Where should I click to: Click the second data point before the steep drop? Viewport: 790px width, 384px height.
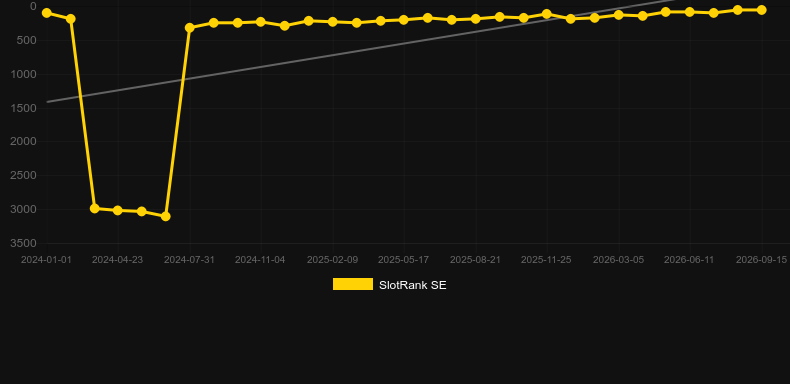pos(71,19)
